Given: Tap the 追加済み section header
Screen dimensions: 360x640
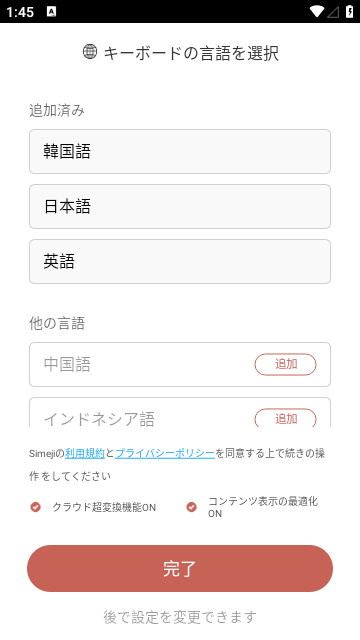Looking at the screenshot, I should point(57,111).
